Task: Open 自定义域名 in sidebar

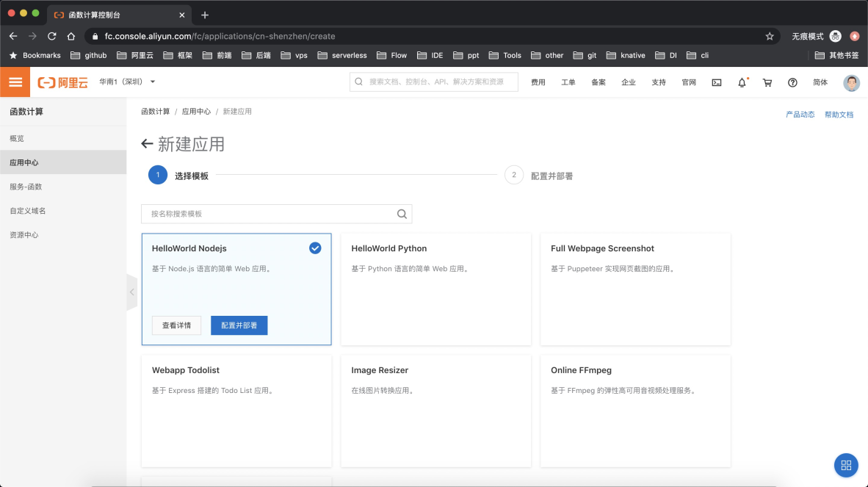Action: 63,210
